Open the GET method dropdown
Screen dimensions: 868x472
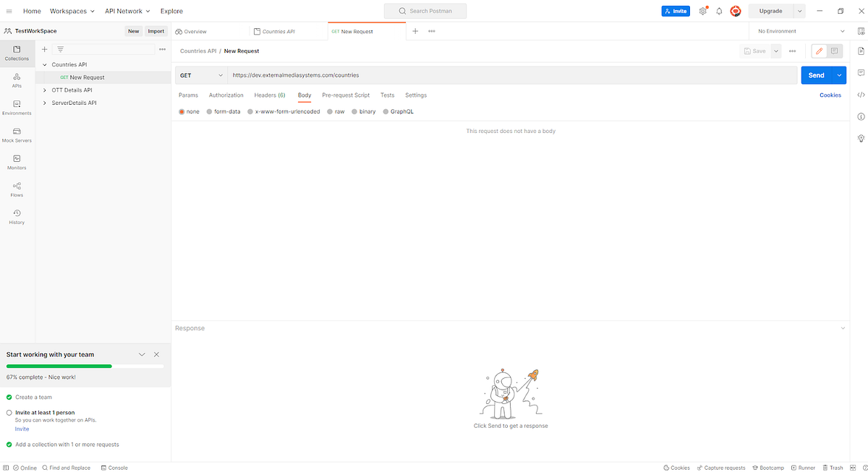pos(201,74)
